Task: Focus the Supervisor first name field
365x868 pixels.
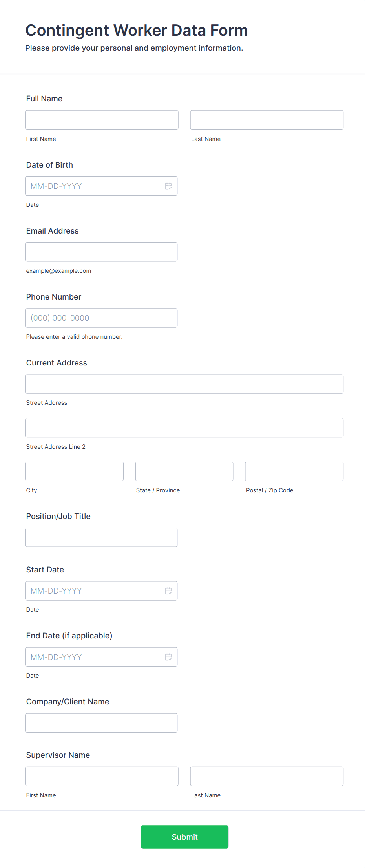Action: tap(102, 776)
